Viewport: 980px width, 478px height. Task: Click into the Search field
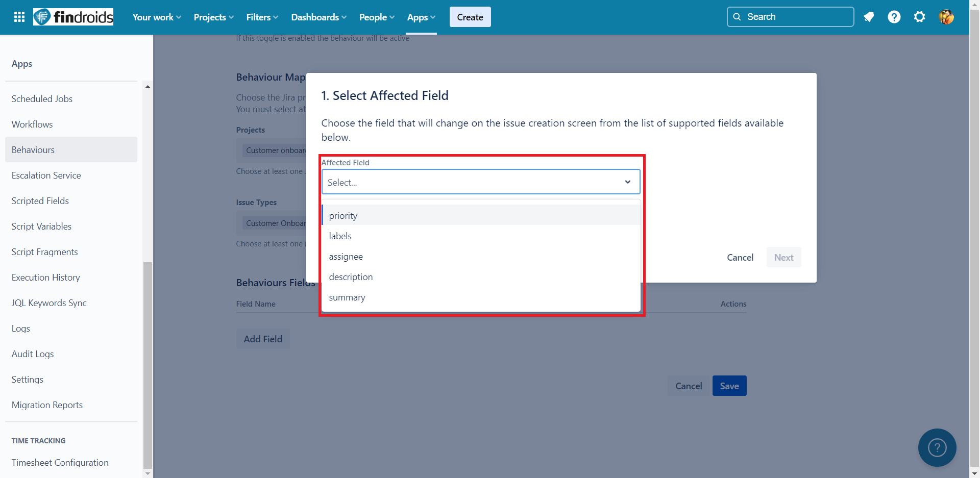790,17
